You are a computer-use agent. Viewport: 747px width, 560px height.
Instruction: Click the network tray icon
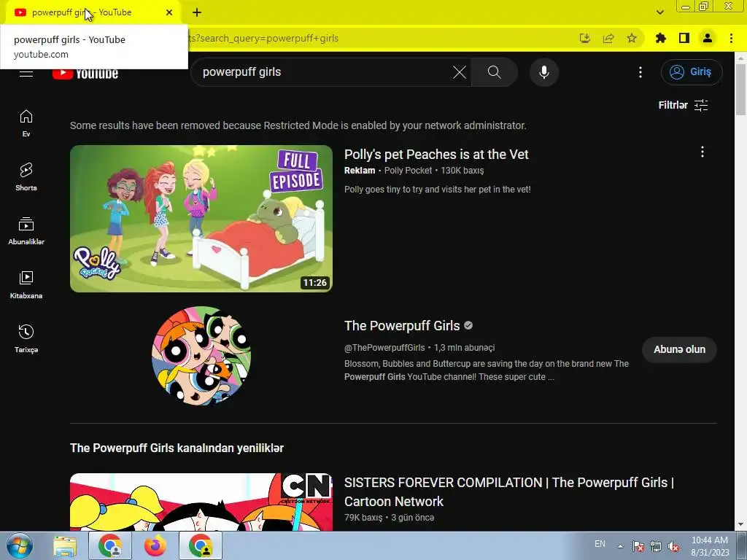click(656, 547)
